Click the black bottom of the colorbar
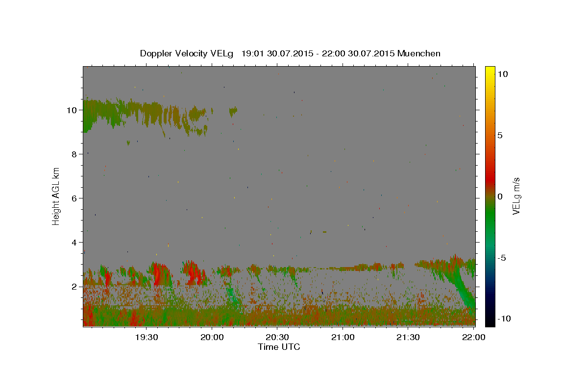The height and width of the screenshot is (392, 588). click(490, 321)
